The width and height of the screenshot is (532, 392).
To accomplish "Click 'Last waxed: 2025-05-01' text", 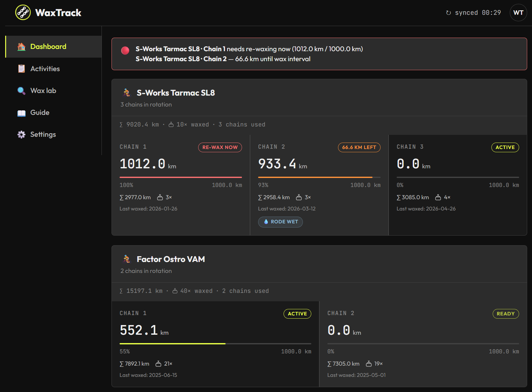I will (x=356, y=375).
